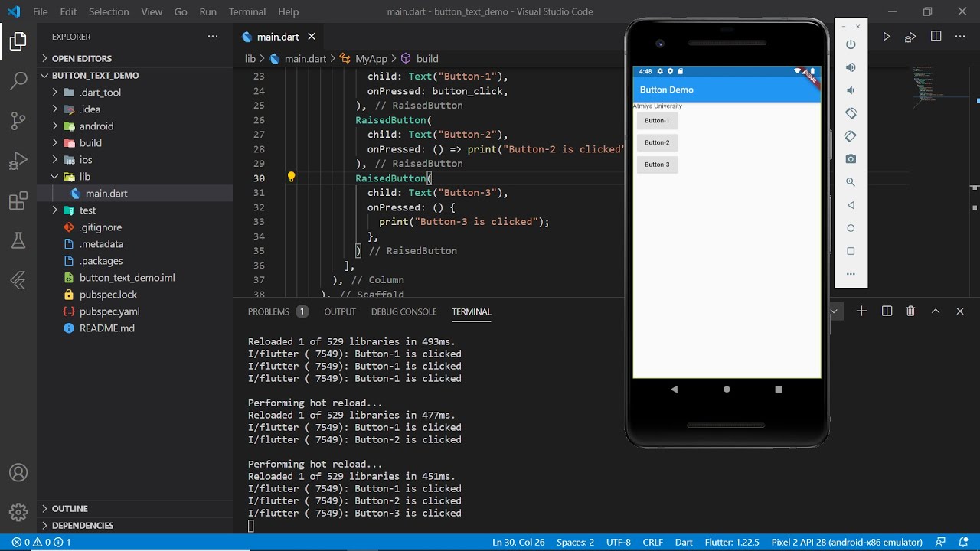Rotate emulator right
The image size is (980, 551).
(851, 136)
